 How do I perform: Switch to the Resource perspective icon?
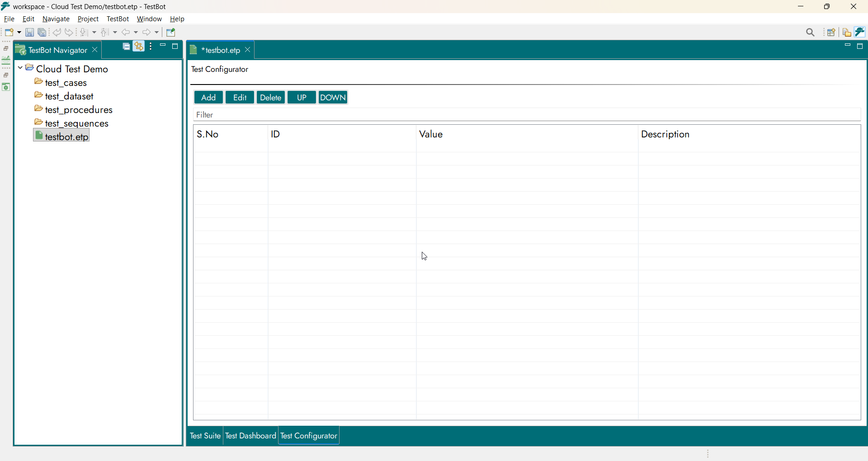tap(847, 33)
